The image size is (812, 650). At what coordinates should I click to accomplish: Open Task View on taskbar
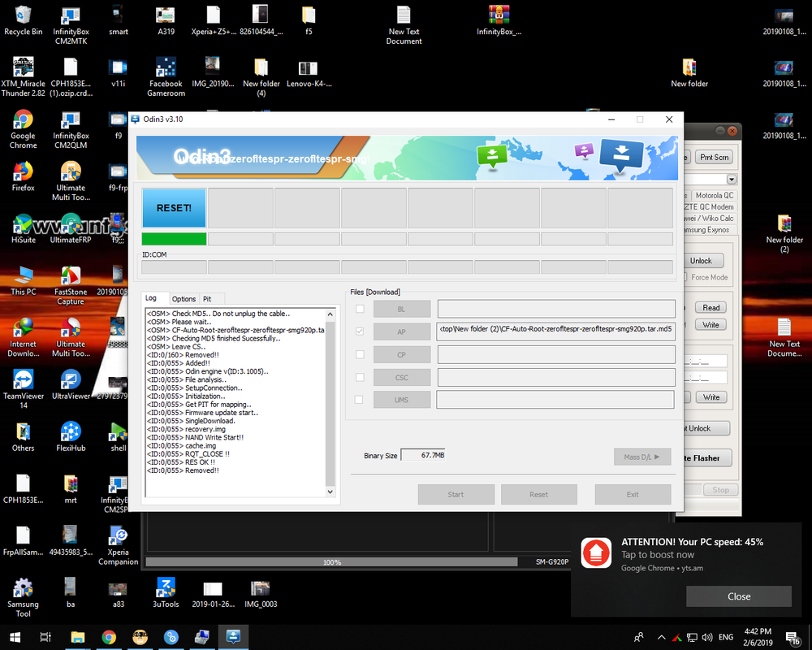click(x=45, y=637)
